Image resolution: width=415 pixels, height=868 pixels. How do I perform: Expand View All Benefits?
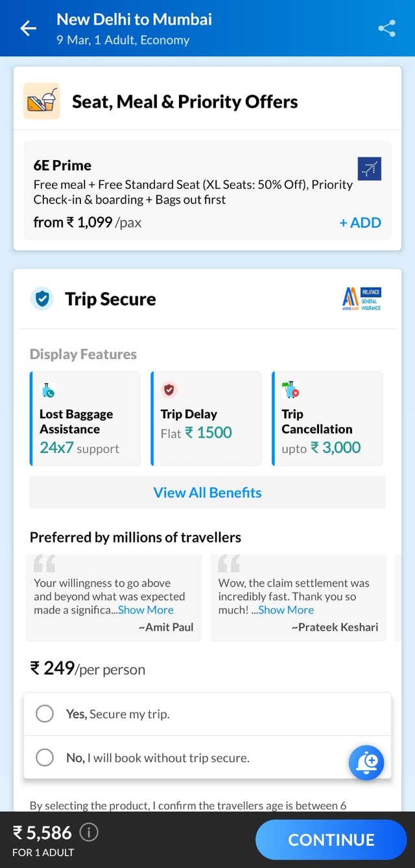point(207,493)
